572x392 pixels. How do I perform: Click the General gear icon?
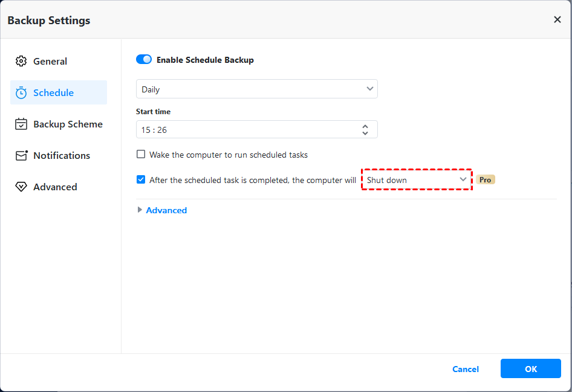21,62
